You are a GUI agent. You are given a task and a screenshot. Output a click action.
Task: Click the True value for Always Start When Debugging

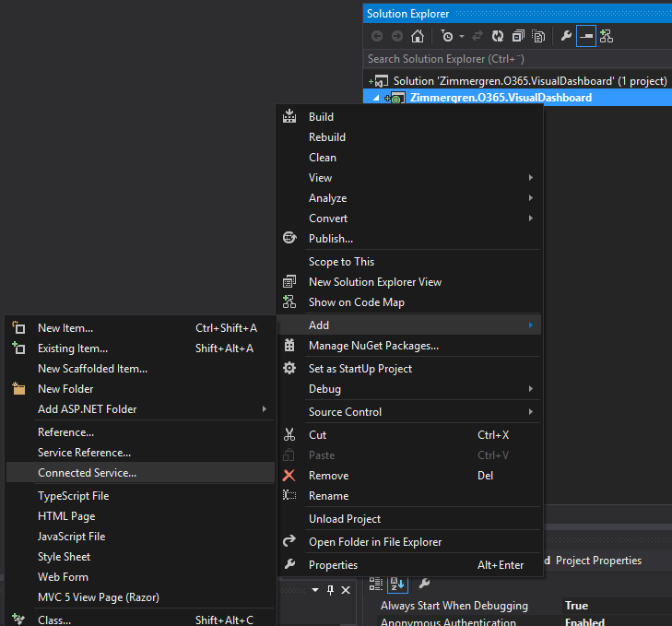(576, 606)
